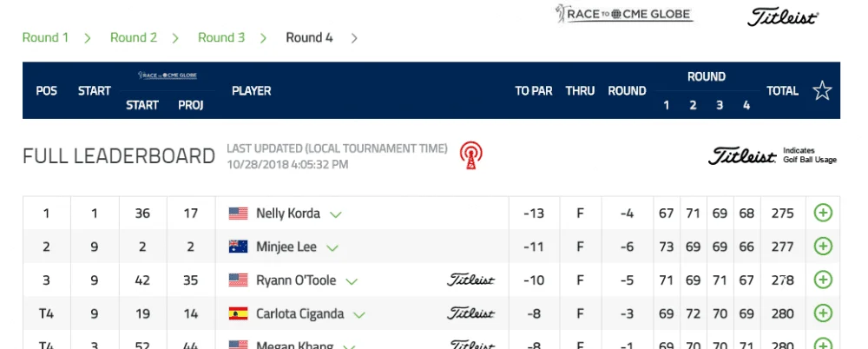The height and width of the screenshot is (349, 868).
Task: Add Ryann O'Toole with green plus icon
Action: [x=823, y=280]
